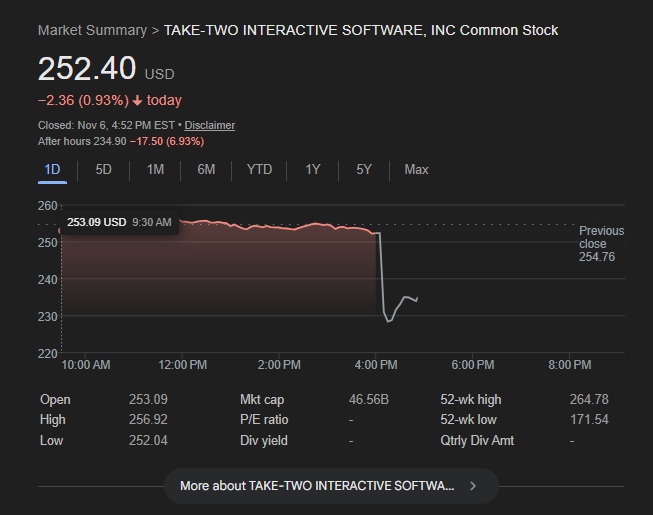Image resolution: width=653 pixels, height=515 pixels.
Task: Show the YTD chart range
Action: pyautogui.click(x=259, y=169)
